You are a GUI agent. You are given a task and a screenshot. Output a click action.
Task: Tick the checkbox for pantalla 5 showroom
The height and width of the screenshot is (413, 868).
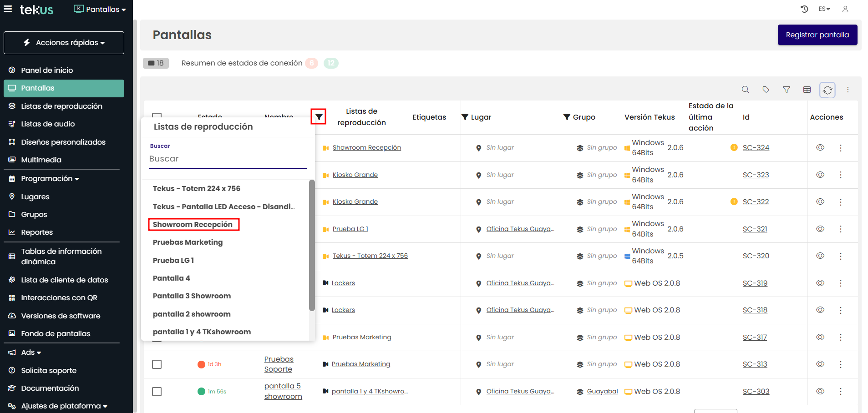pyautogui.click(x=157, y=392)
